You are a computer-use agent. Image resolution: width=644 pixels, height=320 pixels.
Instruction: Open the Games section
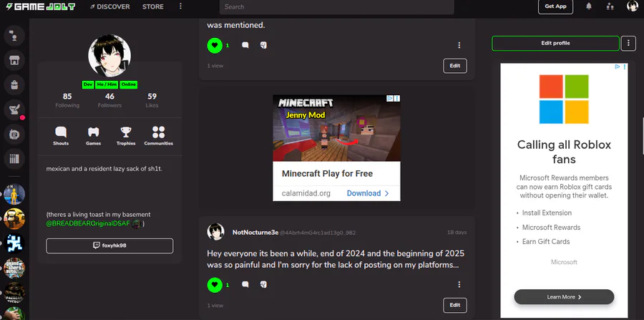click(x=93, y=136)
